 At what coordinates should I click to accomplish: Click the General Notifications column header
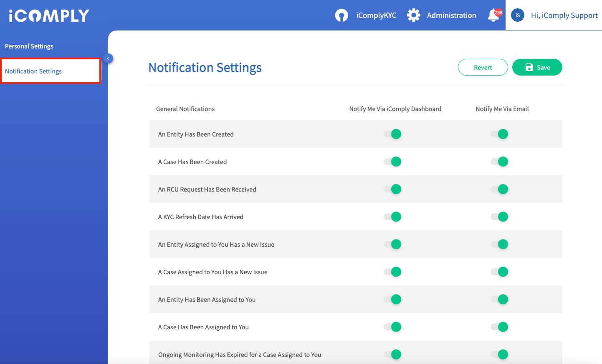[x=185, y=109]
